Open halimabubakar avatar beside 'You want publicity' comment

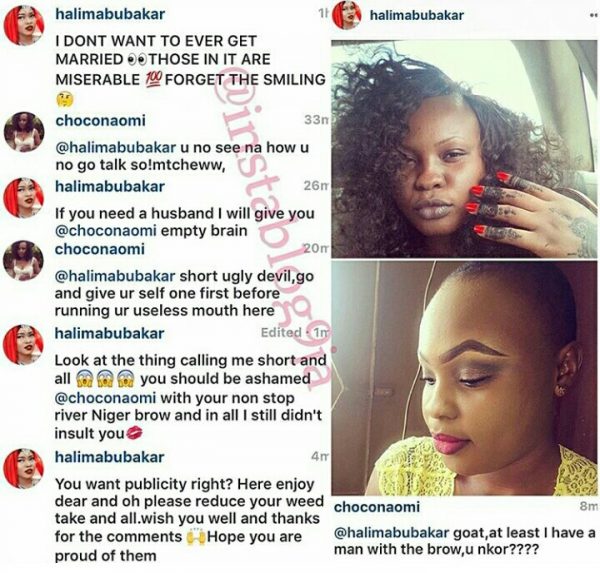coord(23,469)
